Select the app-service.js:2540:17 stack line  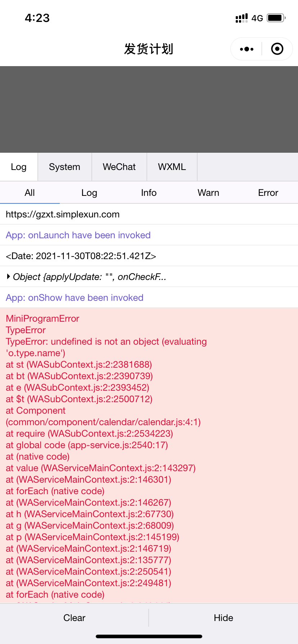[x=87, y=445]
